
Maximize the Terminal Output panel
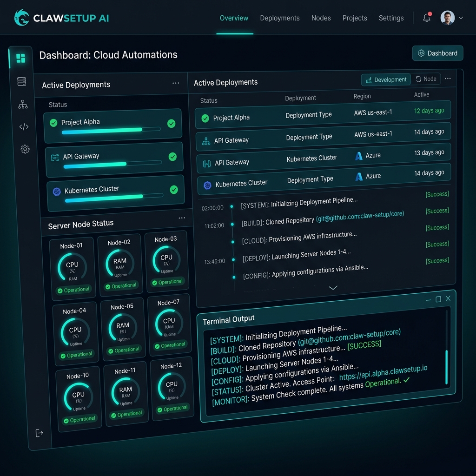[x=438, y=299]
